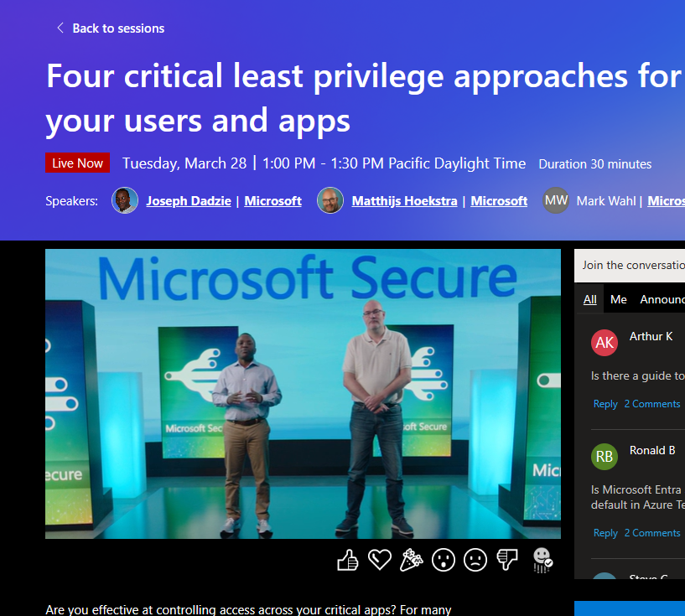Send a heart reaction

(x=379, y=560)
